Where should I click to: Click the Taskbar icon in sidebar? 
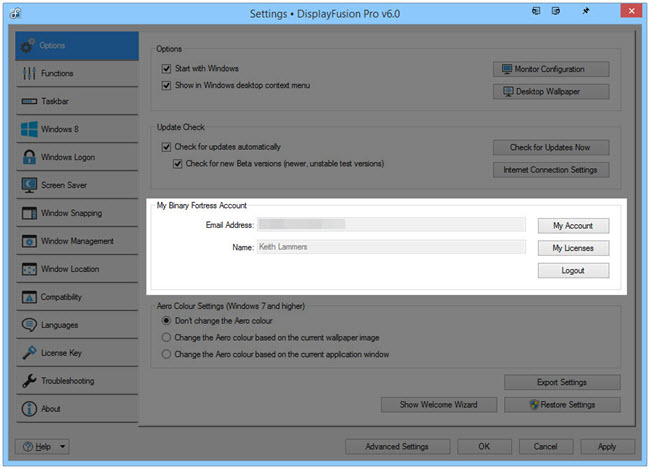(29, 101)
